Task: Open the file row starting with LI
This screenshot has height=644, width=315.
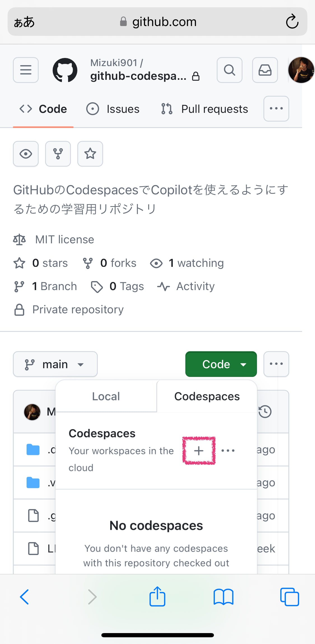Action: click(x=35, y=549)
